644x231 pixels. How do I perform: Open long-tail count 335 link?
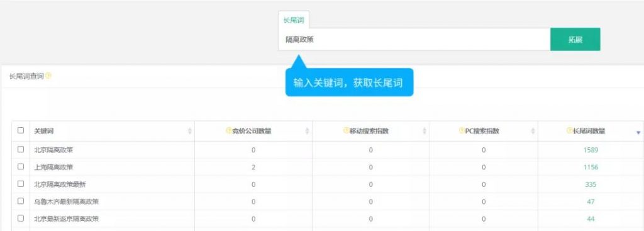coord(591,184)
